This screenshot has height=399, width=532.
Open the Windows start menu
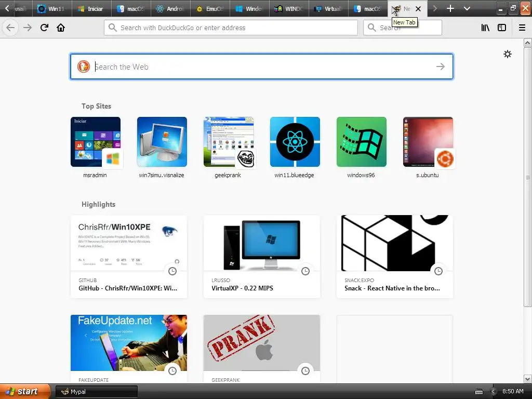click(25, 391)
